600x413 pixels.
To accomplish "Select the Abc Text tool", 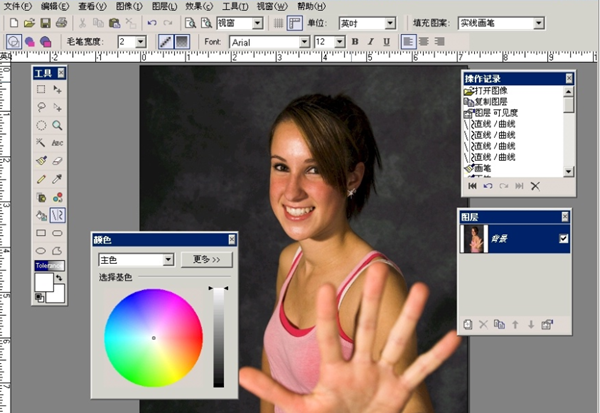I will 57,143.
